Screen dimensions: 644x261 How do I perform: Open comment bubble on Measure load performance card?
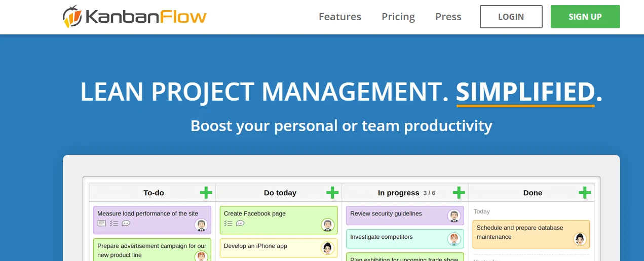pos(126,223)
